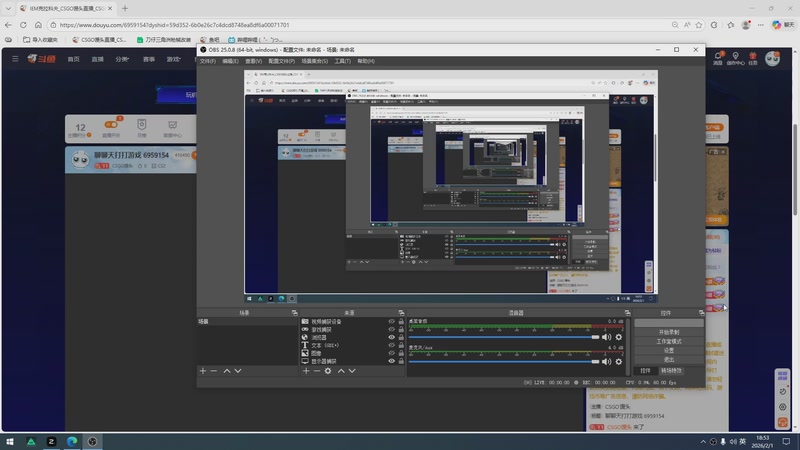
Task: Open Windows Start menu
Action: pyautogui.click(x=10, y=441)
